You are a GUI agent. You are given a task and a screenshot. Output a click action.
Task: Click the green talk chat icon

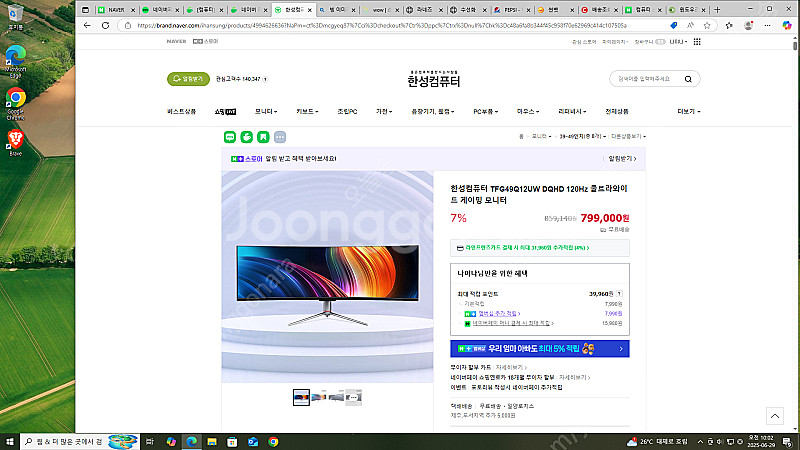[x=230, y=137]
